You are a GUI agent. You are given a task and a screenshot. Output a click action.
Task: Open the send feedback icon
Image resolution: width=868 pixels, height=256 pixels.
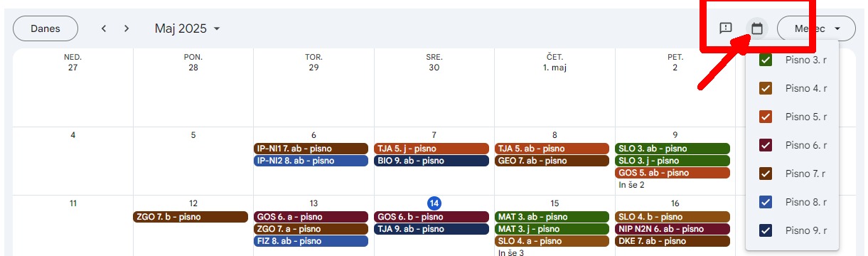[x=726, y=28]
